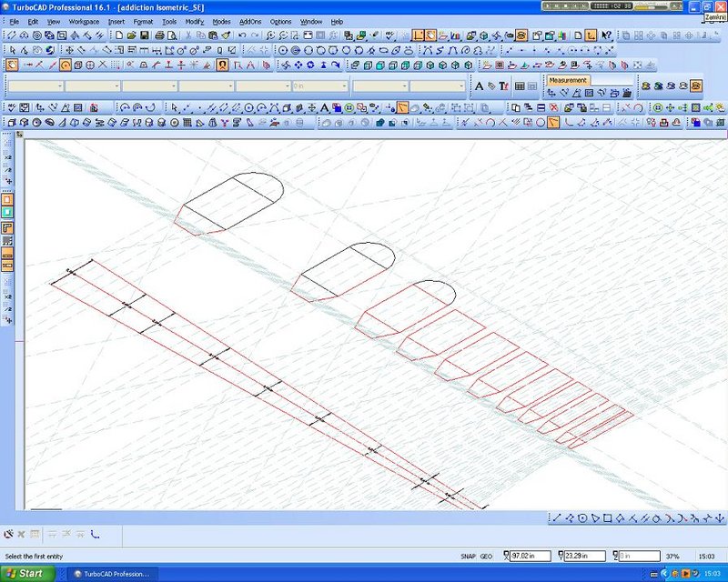Click the Windows Start button

[27, 574]
